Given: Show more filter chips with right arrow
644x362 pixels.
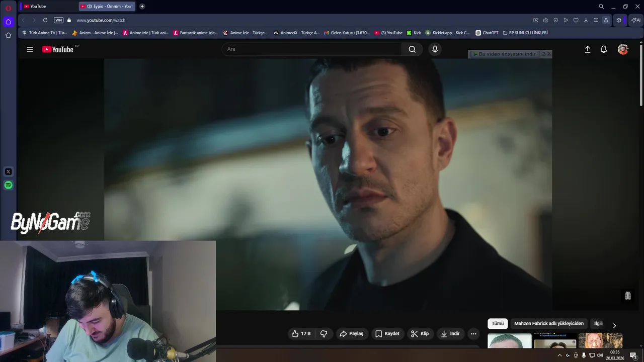Looking at the screenshot, I should coord(614,325).
